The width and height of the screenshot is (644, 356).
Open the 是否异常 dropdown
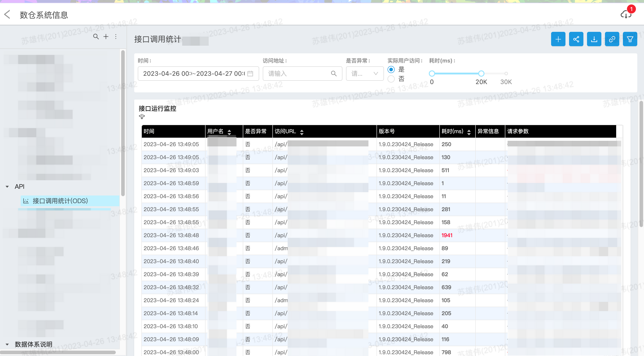(x=365, y=74)
